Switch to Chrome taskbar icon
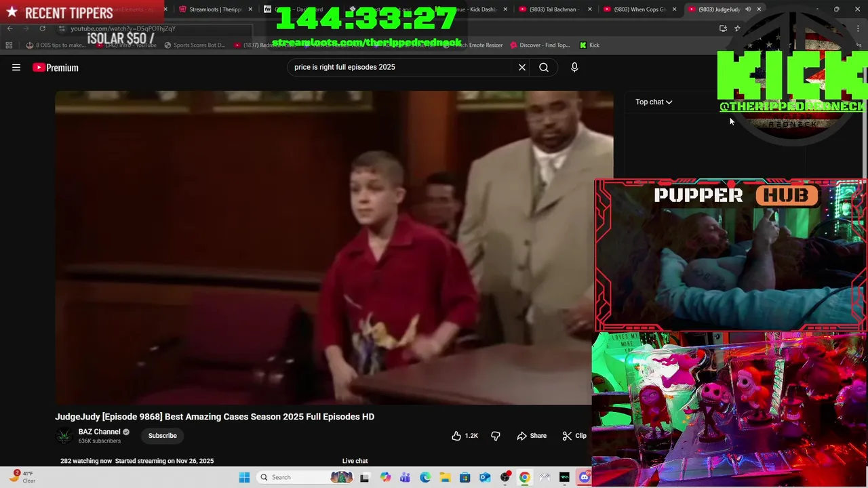The image size is (868, 488). pos(524,477)
